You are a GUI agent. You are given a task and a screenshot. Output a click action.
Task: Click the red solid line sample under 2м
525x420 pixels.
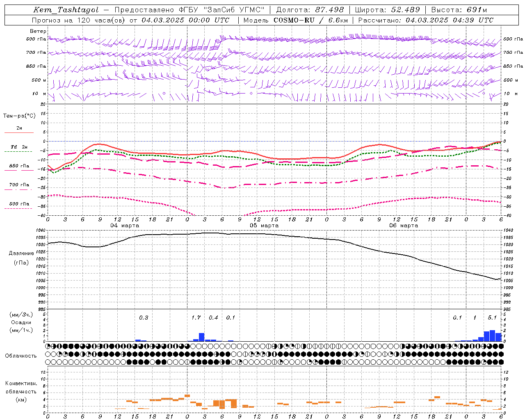19,132
